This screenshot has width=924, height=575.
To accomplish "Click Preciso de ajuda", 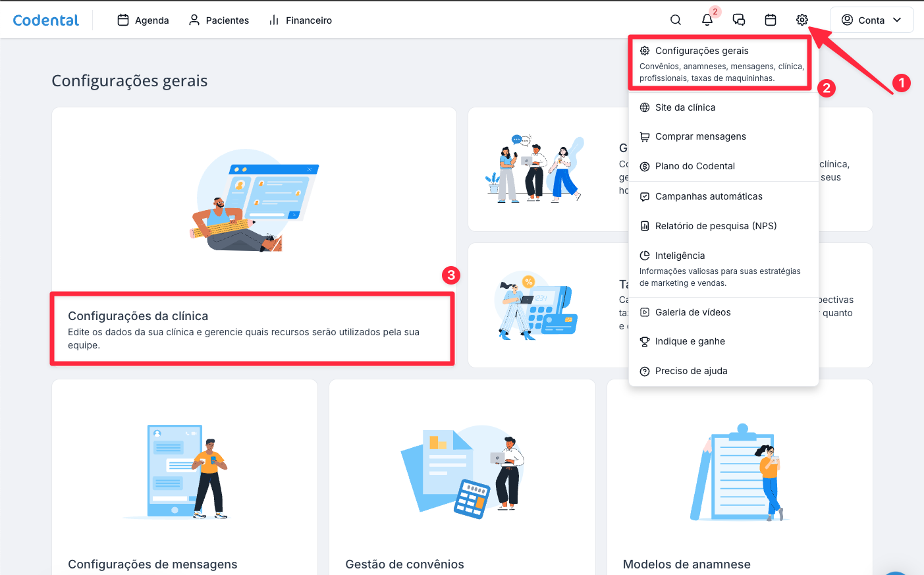I will click(691, 371).
